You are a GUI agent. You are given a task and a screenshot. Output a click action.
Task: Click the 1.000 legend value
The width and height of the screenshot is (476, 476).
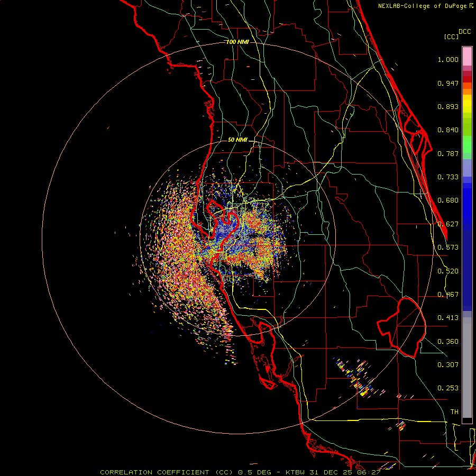pyautogui.click(x=448, y=59)
